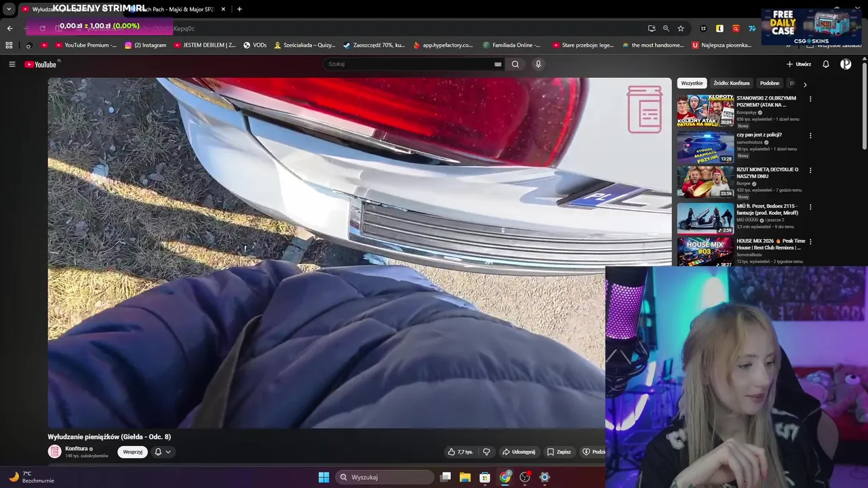Open the Familiada Online bookmark
The image size is (868, 488).
[512, 45]
